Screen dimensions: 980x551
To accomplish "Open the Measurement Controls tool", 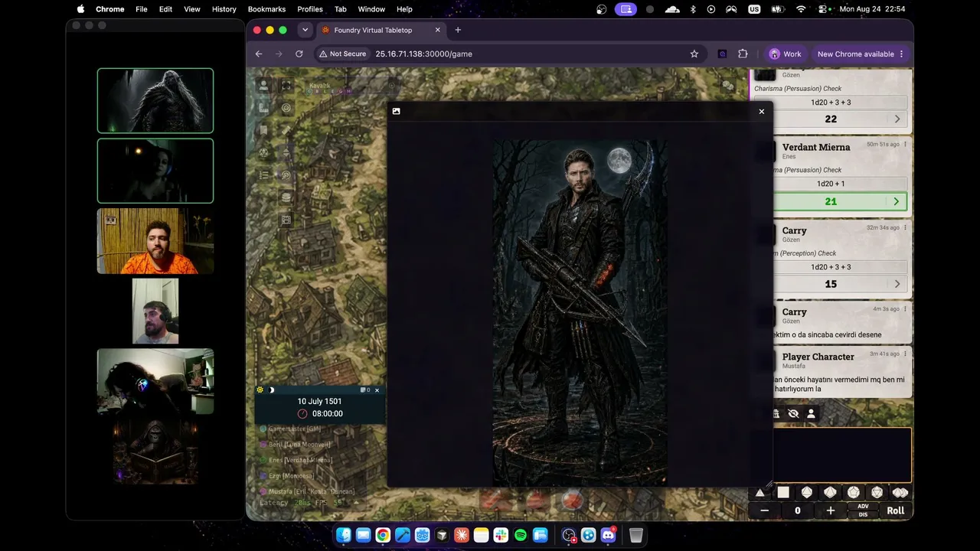I will [263, 108].
